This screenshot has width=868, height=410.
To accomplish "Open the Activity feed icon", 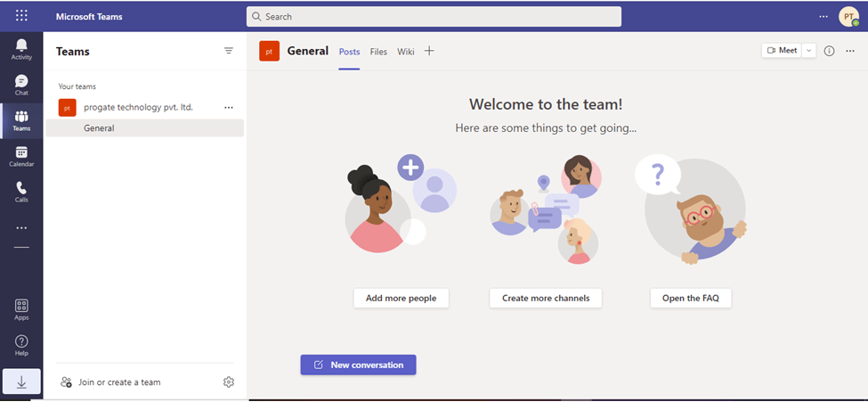I will (21, 49).
